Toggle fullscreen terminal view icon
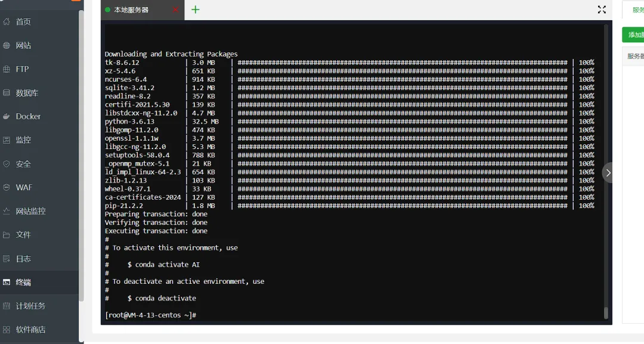Viewport: 644px width, 344px height. point(602,10)
